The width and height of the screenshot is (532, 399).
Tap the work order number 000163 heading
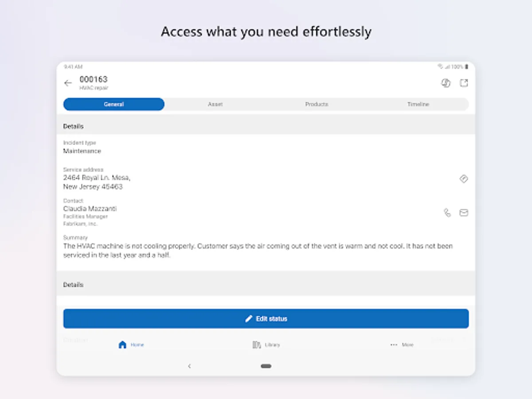(93, 80)
